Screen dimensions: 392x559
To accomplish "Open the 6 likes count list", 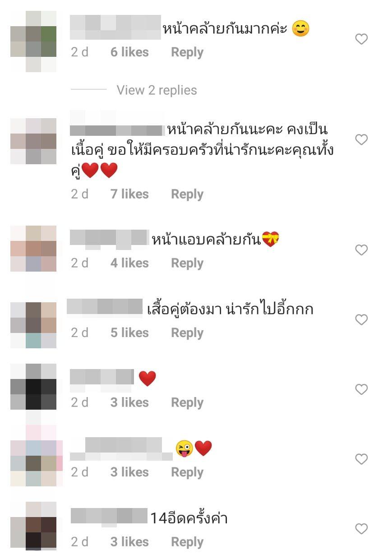I will coord(129,52).
